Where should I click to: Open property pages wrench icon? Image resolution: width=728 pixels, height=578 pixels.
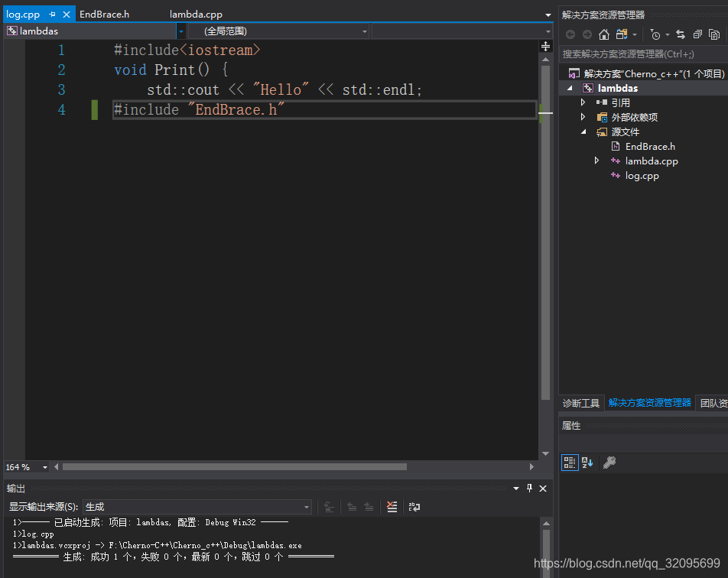click(x=609, y=463)
